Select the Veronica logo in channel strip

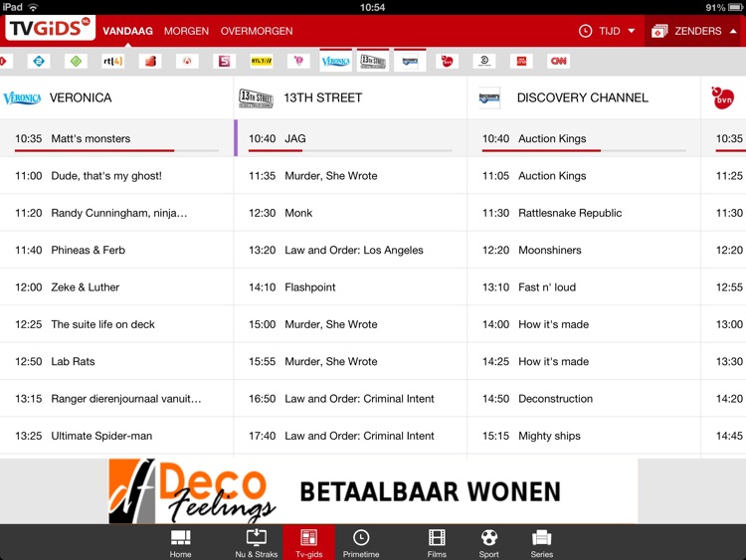coord(336,61)
